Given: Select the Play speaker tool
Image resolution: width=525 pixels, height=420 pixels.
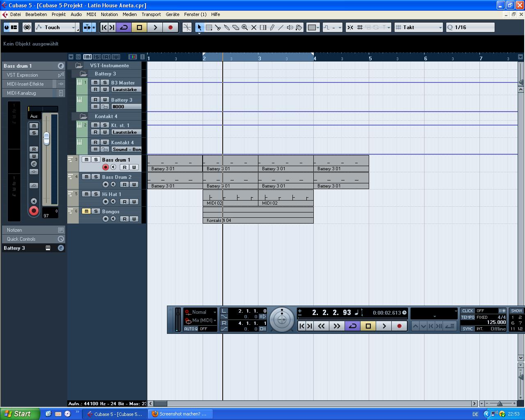Looking at the screenshot, I should pos(290,27).
